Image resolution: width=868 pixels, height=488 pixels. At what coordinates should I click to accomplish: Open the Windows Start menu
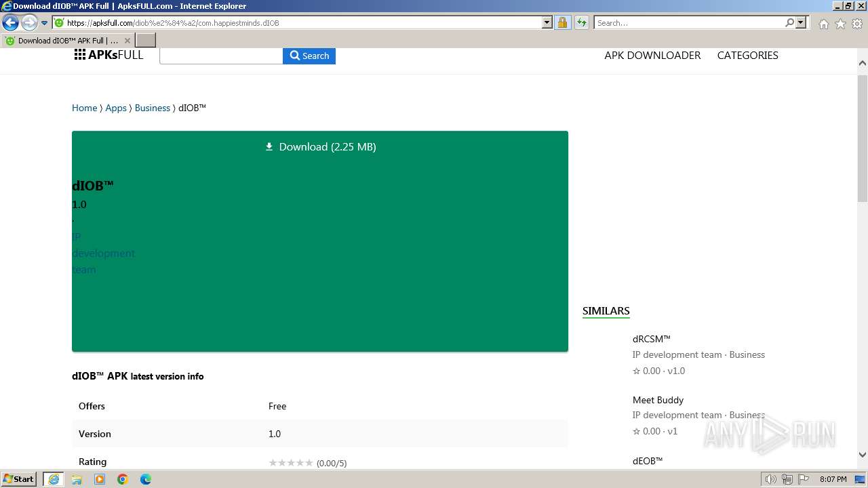pyautogui.click(x=19, y=479)
